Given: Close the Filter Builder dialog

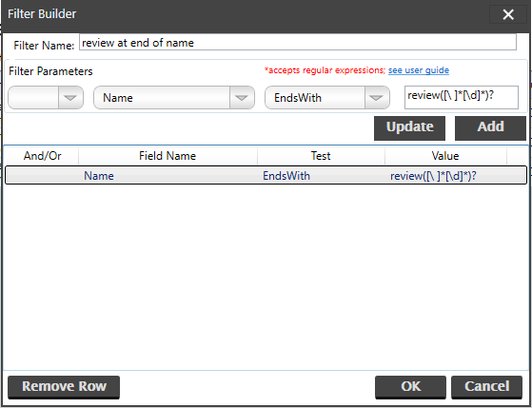Looking at the screenshot, I should [508, 14].
